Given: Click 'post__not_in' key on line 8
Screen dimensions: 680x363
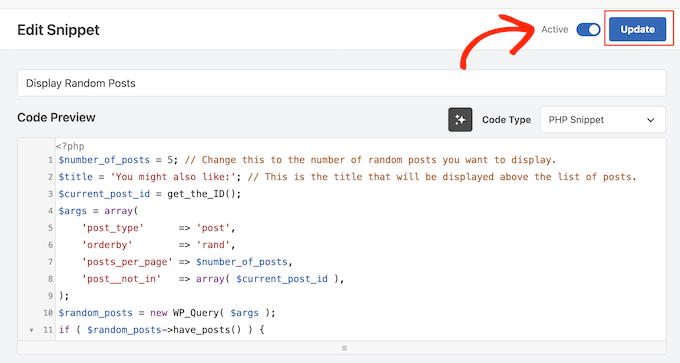Looking at the screenshot, I should 121,279.
